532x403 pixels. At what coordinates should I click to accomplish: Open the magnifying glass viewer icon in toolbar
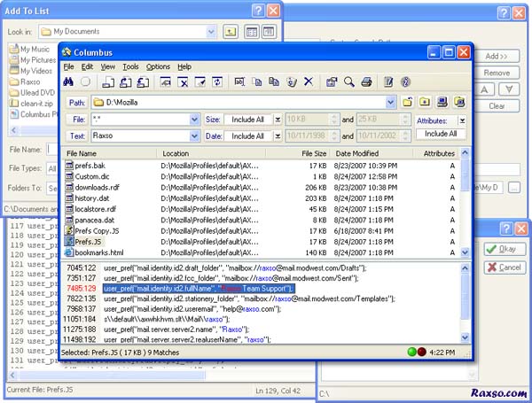pos(349,81)
